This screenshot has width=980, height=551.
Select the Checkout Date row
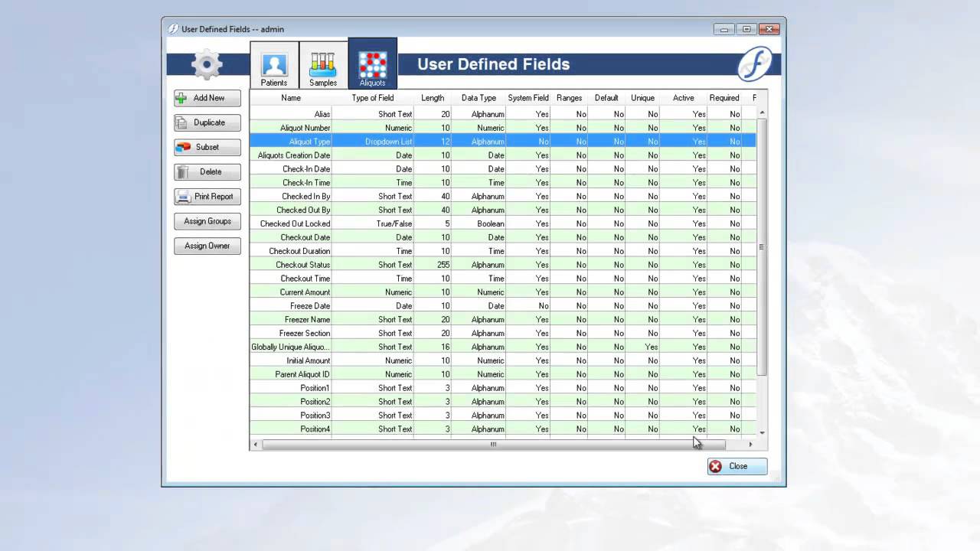pos(503,237)
